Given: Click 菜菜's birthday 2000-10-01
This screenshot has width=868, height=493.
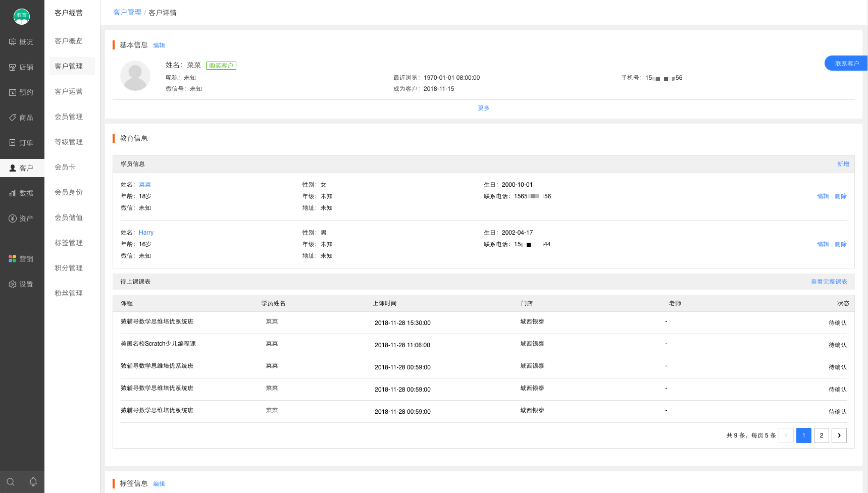Looking at the screenshot, I should click(x=517, y=185).
